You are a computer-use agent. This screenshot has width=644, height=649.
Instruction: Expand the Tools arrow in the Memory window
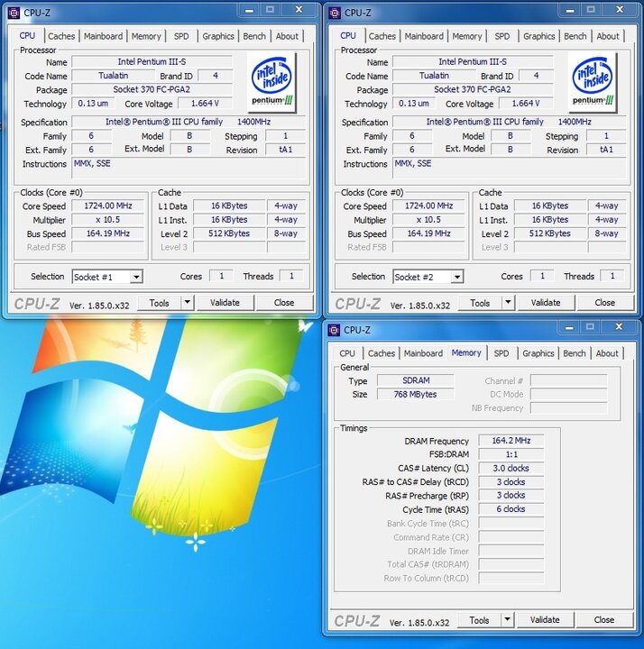pyautogui.click(x=507, y=619)
